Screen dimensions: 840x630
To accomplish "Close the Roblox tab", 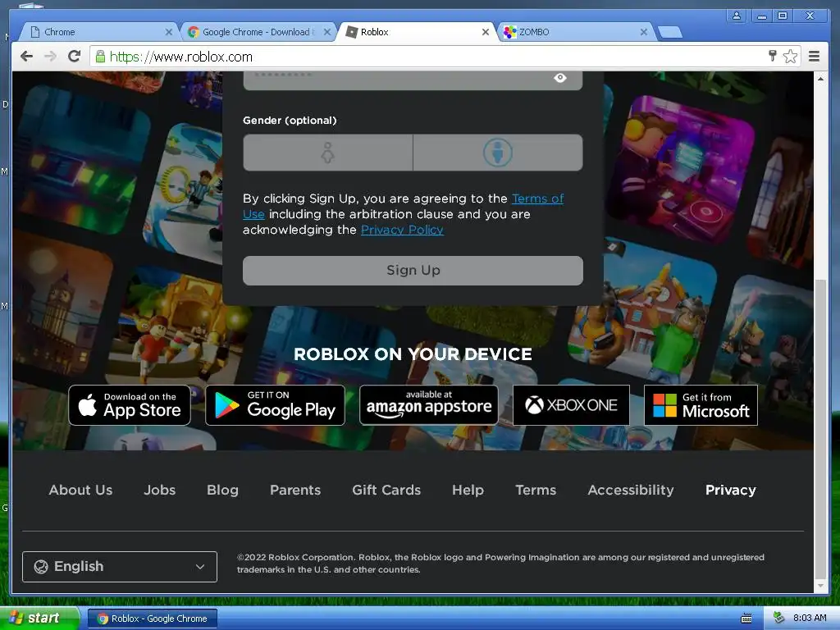I will pyautogui.click(x=486, y=32).
